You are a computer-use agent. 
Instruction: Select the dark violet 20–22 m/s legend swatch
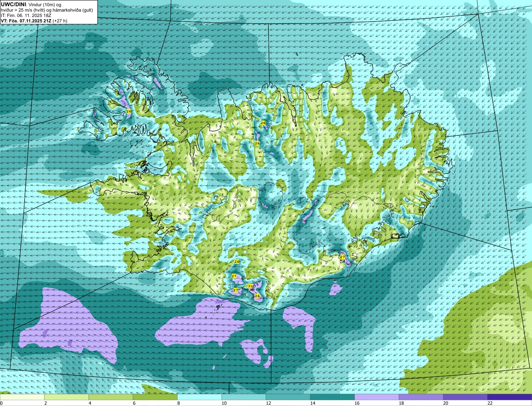click(465, 397)
